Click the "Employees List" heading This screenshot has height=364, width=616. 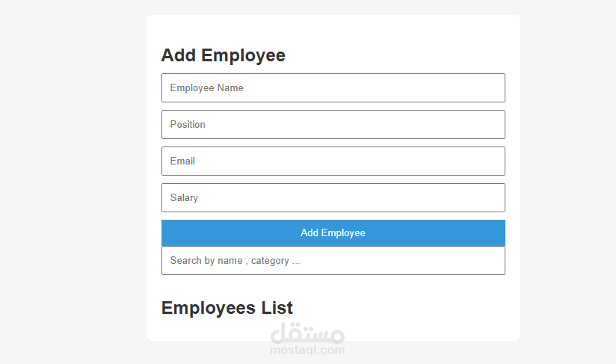[x=227, y=308]
